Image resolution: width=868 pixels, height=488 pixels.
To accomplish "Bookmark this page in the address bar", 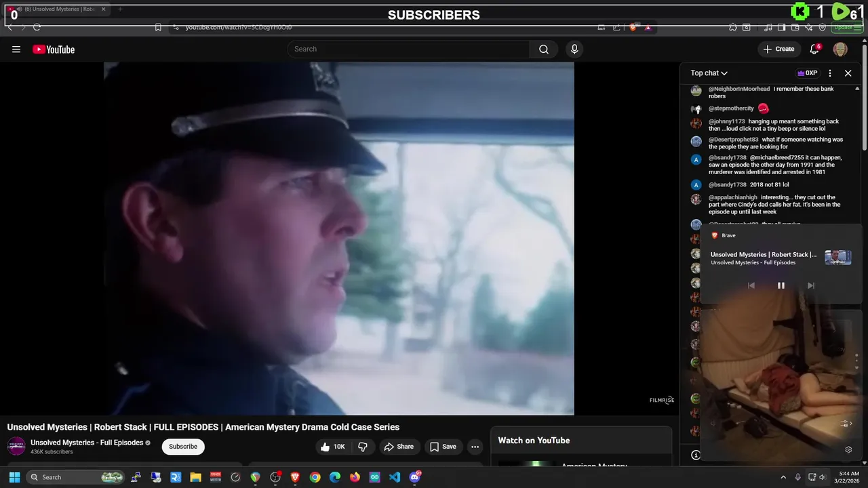I will click(x=158, y=27).
